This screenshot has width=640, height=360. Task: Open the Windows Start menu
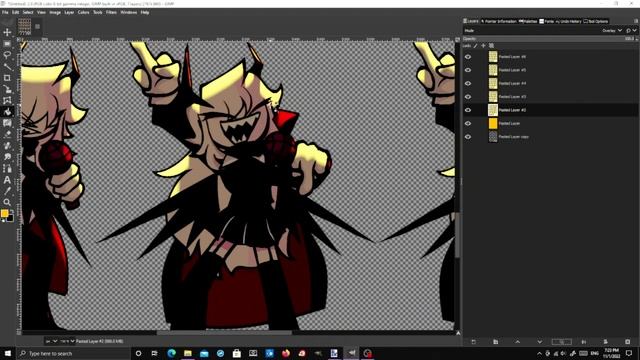click(x=7, y=353)
